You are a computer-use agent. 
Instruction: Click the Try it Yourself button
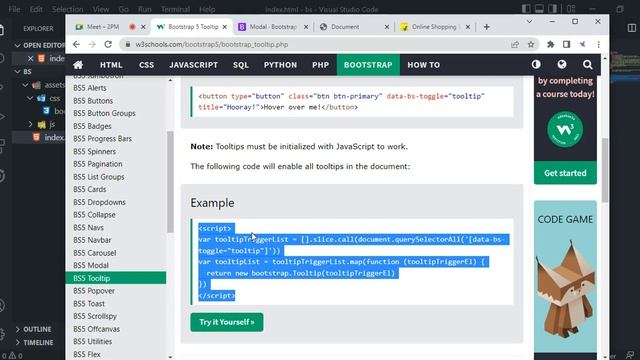pos(227,322)
